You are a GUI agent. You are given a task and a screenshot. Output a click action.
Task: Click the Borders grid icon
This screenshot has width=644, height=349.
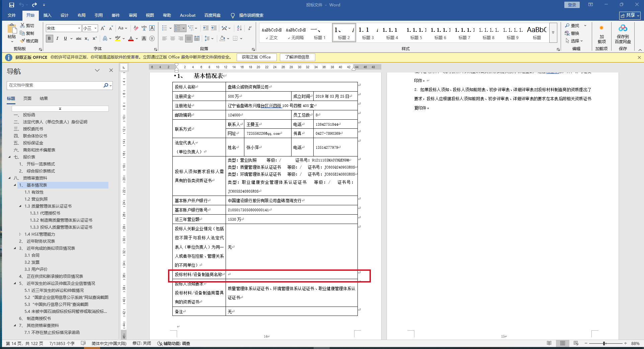point(235,39)
